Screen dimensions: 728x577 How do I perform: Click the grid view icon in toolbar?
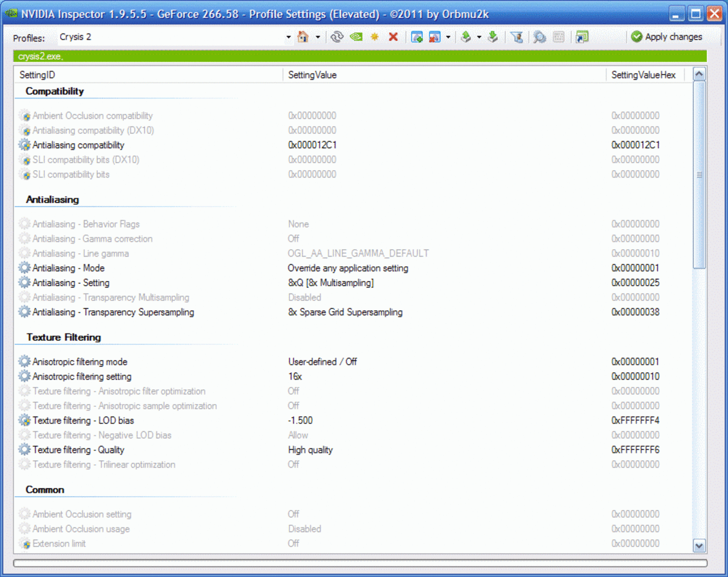coord(559,37)
